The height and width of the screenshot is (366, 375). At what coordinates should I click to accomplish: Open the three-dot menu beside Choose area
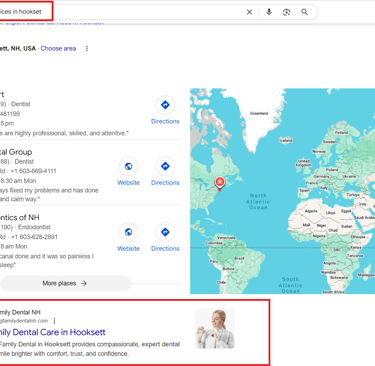pyautogui.click(x=87, y=49)
